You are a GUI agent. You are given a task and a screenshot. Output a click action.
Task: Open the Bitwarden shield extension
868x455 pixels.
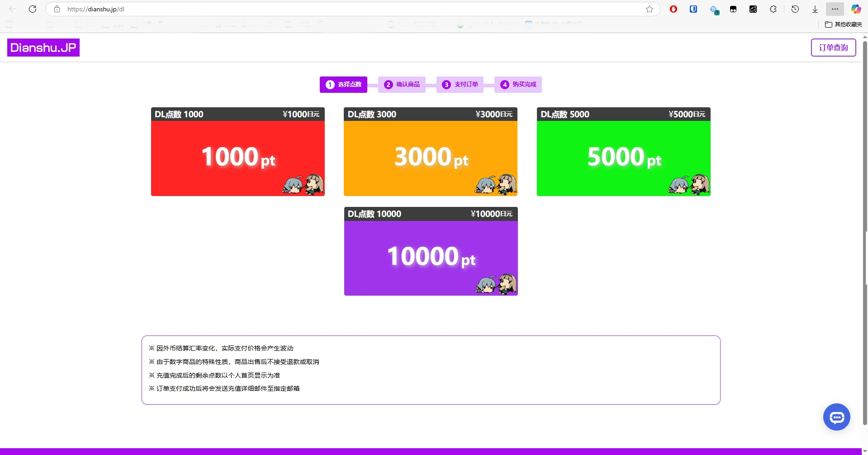coord(693,9)
